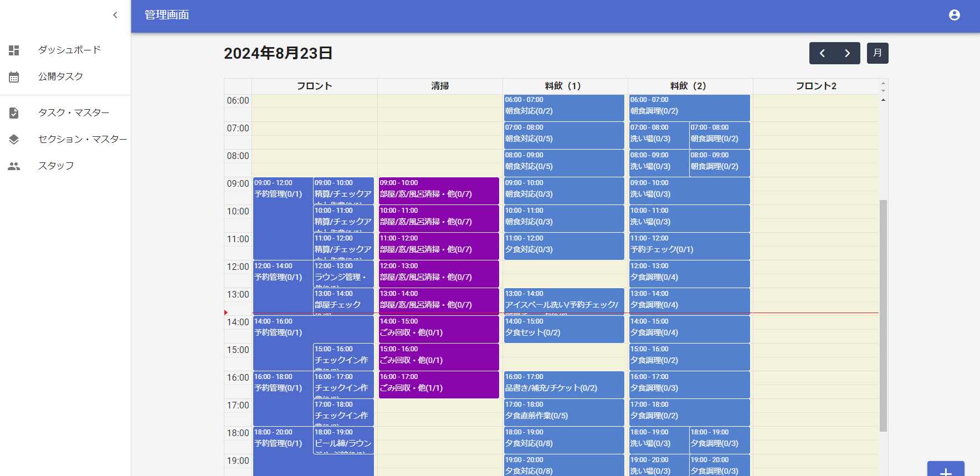
Task: Open 15:00-16:00 夕食調理(0/2) event
Action: (689, 357)
